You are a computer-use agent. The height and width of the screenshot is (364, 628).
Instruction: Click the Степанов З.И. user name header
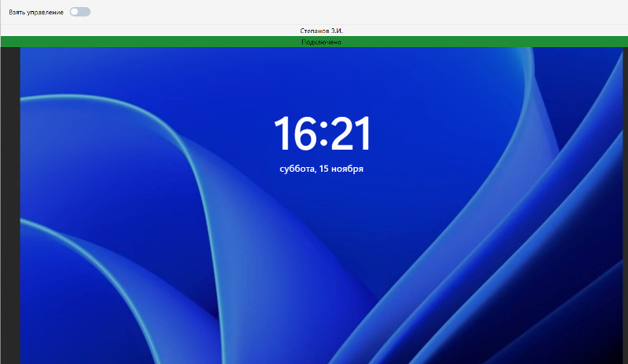click(x=321, y=31)
